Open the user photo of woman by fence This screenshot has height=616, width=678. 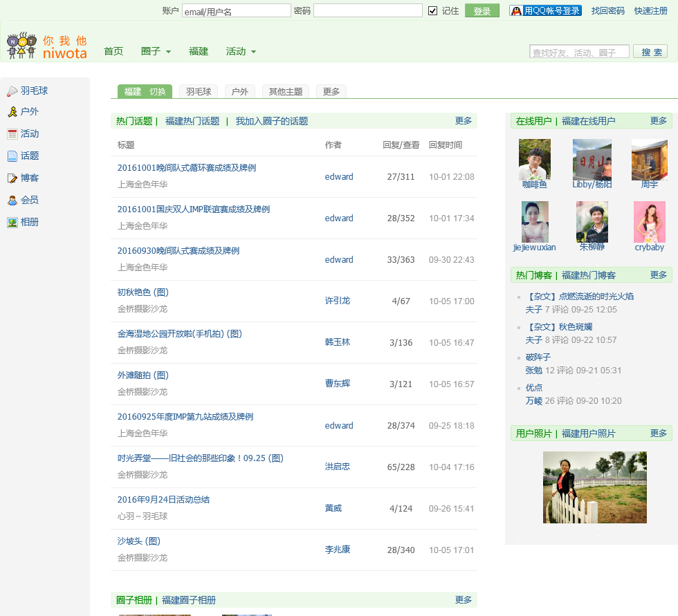click(595, 487)
